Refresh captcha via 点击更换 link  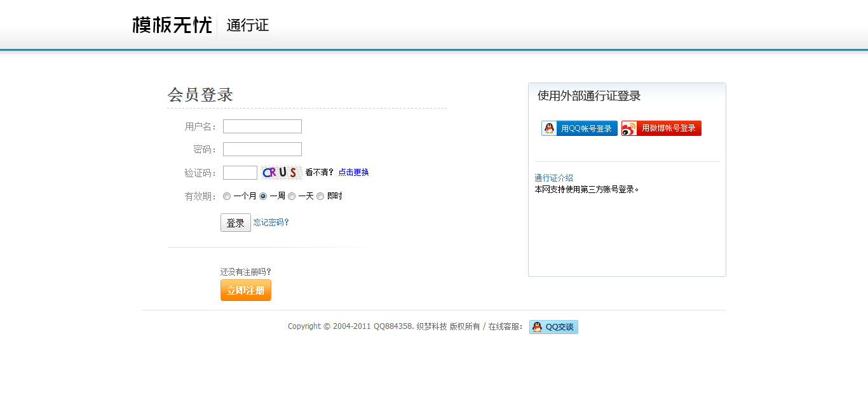353,172
